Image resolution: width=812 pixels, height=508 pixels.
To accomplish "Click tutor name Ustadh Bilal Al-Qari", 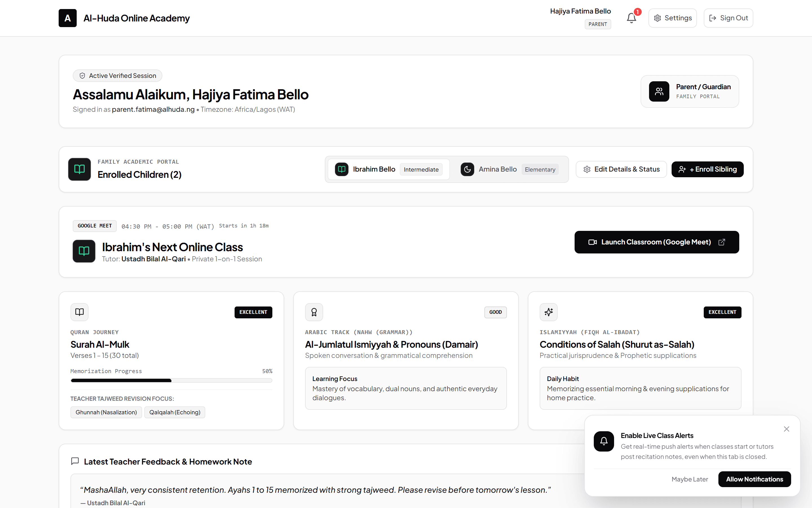I will point(153,259).
